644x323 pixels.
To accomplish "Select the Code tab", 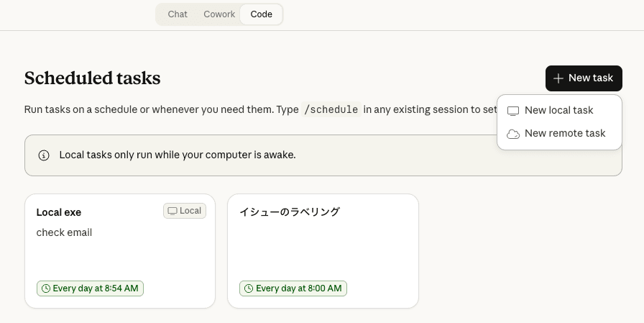I will tap(261, 14).
